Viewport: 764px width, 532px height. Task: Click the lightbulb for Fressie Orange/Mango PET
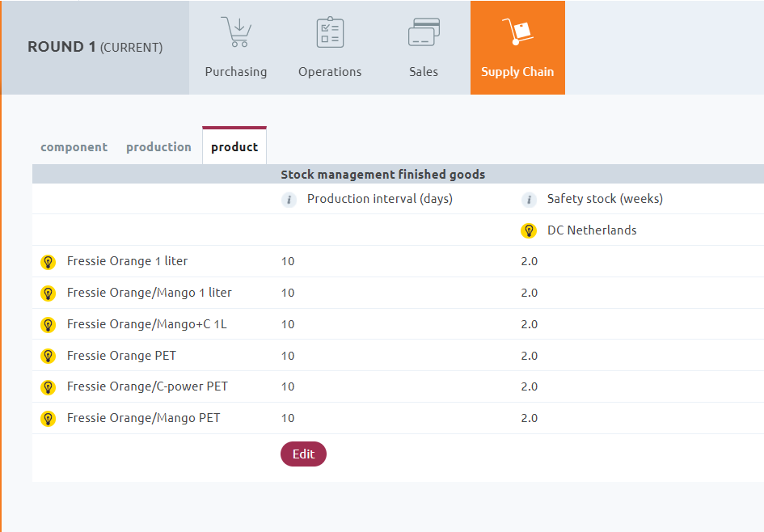[48, 418]
